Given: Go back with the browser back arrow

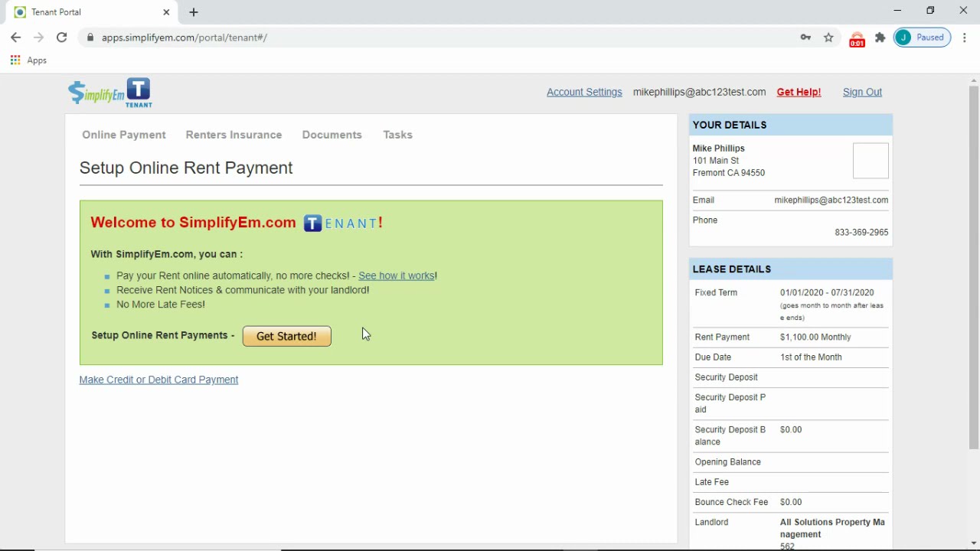Looking at the screenshot, I should [16, 37].
